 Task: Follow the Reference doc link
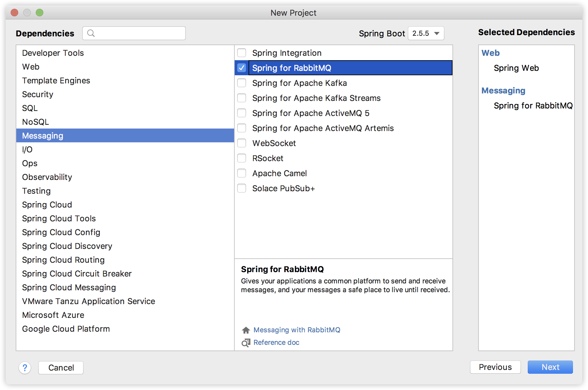276,343
